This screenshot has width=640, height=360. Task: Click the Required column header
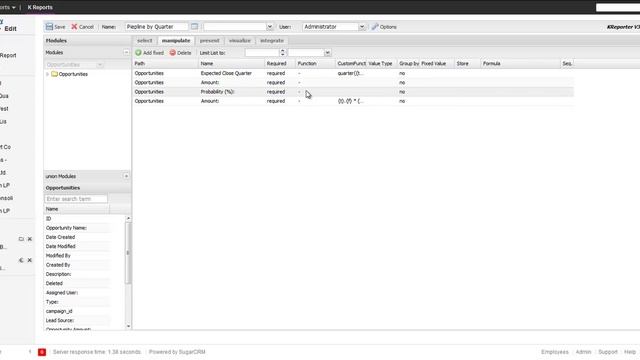[280, 64]
